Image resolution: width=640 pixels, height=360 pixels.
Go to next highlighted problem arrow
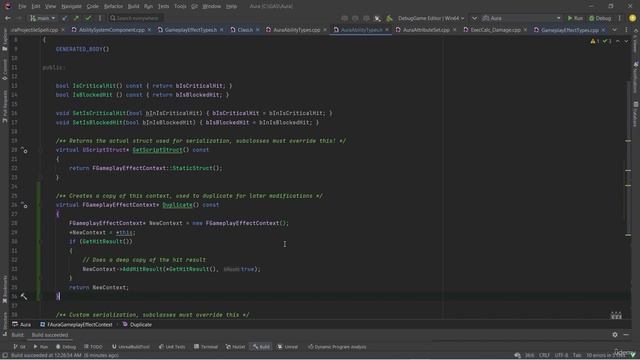[626, 41]
